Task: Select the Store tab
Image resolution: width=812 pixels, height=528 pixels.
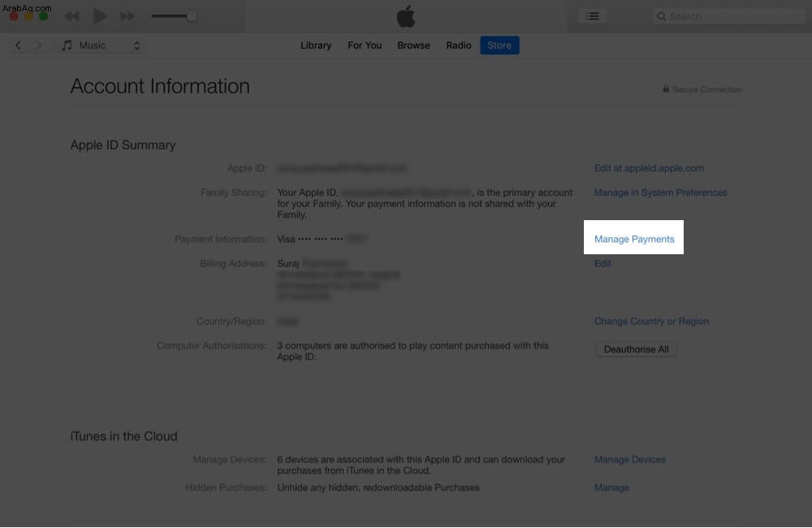Action: [499, 45]
